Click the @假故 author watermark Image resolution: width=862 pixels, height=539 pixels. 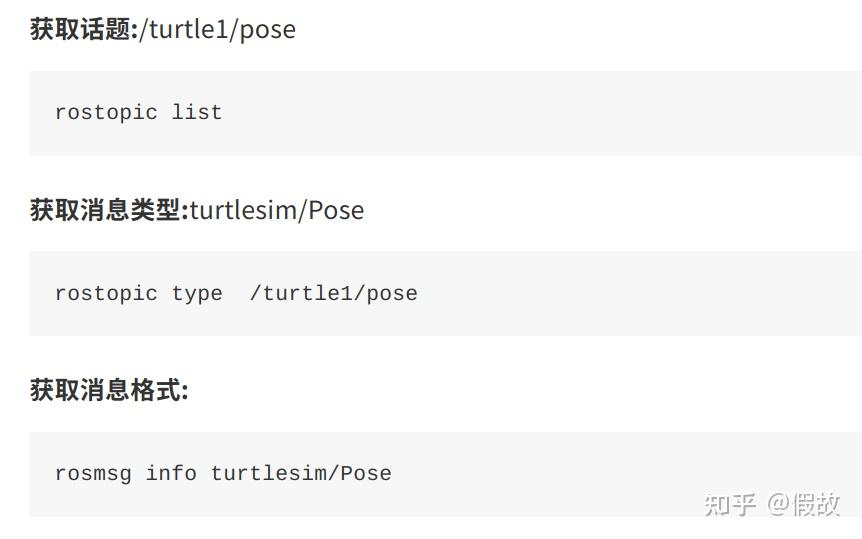pyautogui.click(x=803, y=504)
